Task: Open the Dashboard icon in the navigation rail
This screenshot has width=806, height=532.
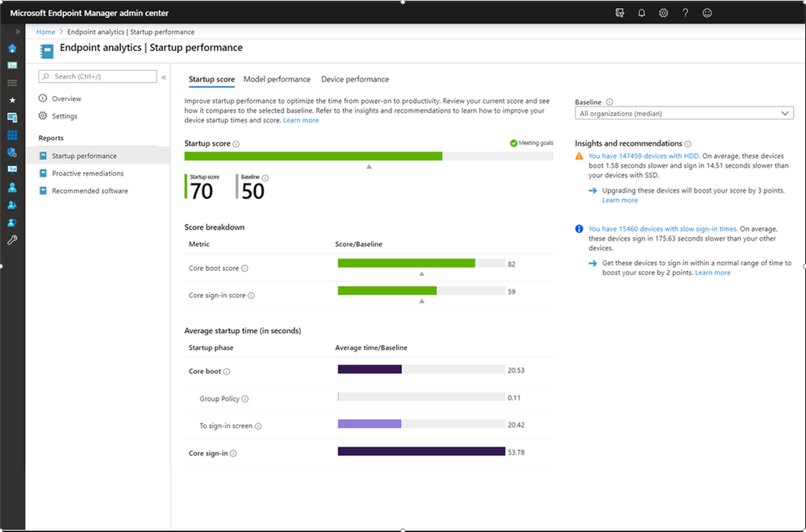Action: pyautogui.click(x=12, y=66)
